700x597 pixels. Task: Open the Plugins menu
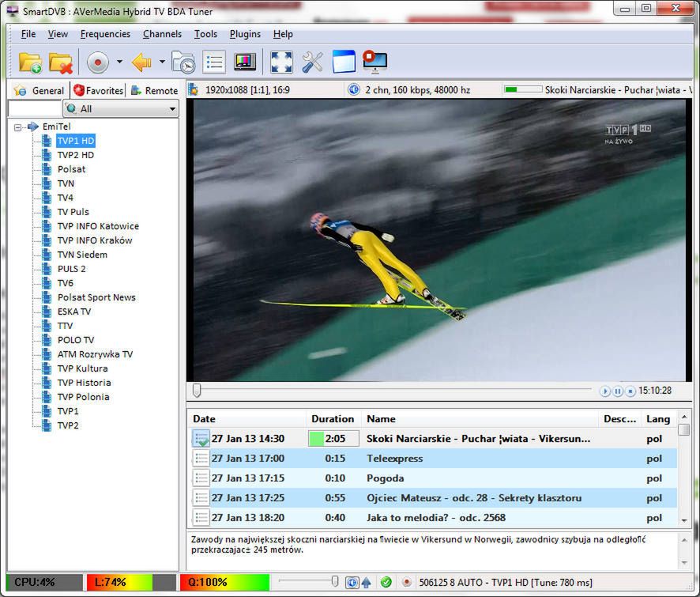tap(245, 34)
